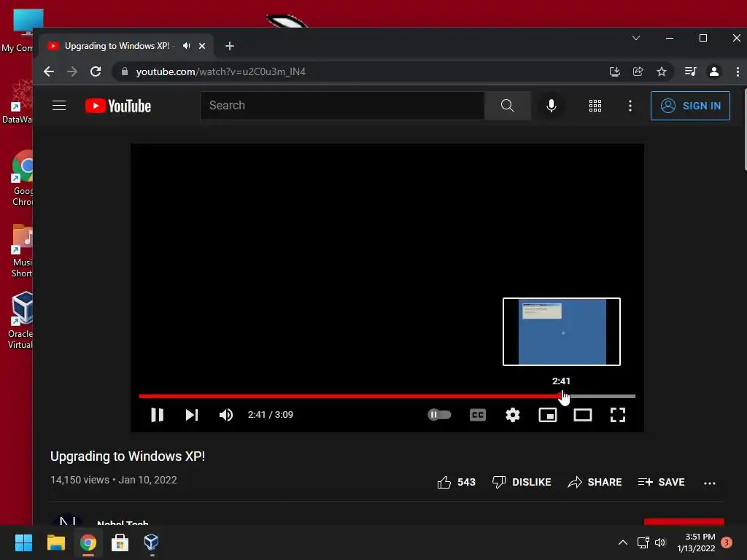Open Microsoft Store from taskbar

point(120,542)
